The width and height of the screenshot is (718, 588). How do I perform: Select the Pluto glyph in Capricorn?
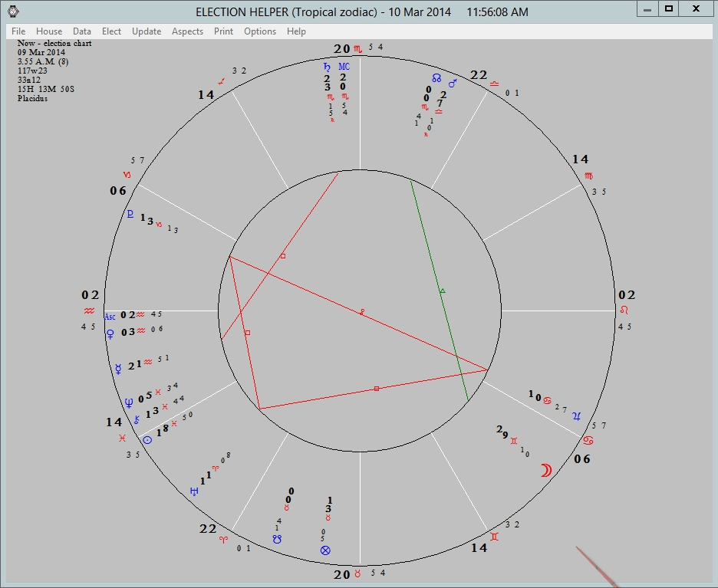[131, 215]
